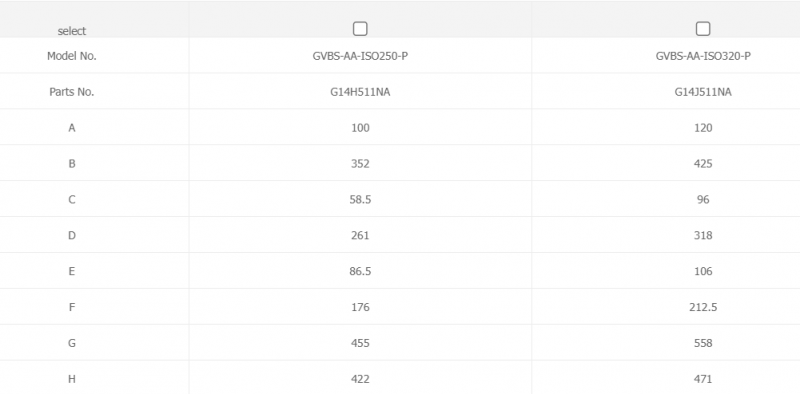800x394 pixels.
Task: Click model number GVBS-AA-ISO320-P
Action: pyautogui.click(x=703, y=56)
